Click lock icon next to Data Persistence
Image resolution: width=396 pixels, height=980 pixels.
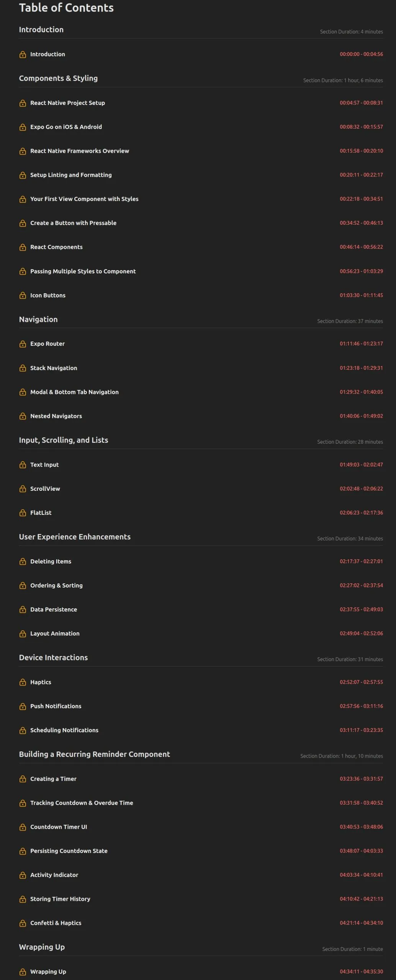(23, 609)
